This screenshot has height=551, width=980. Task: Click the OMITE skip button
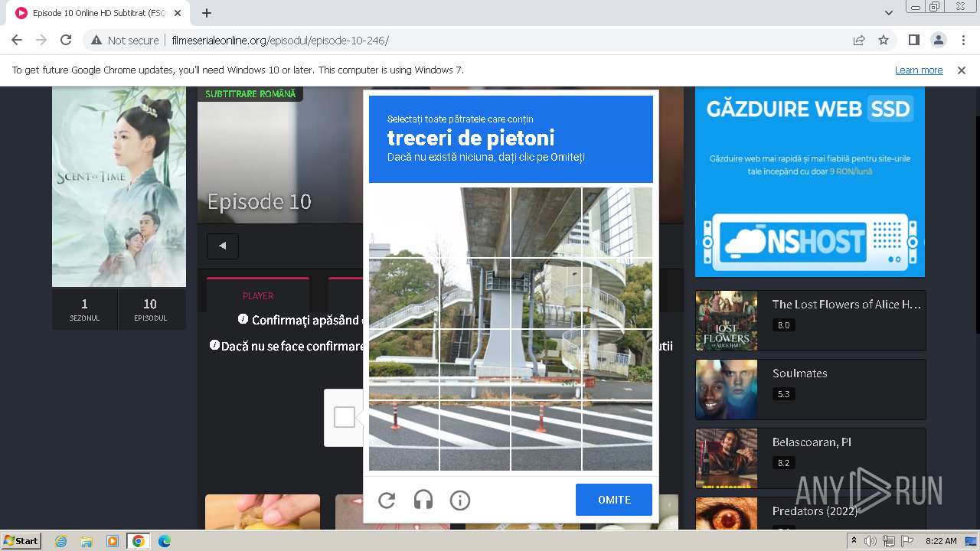click(614, 500)
